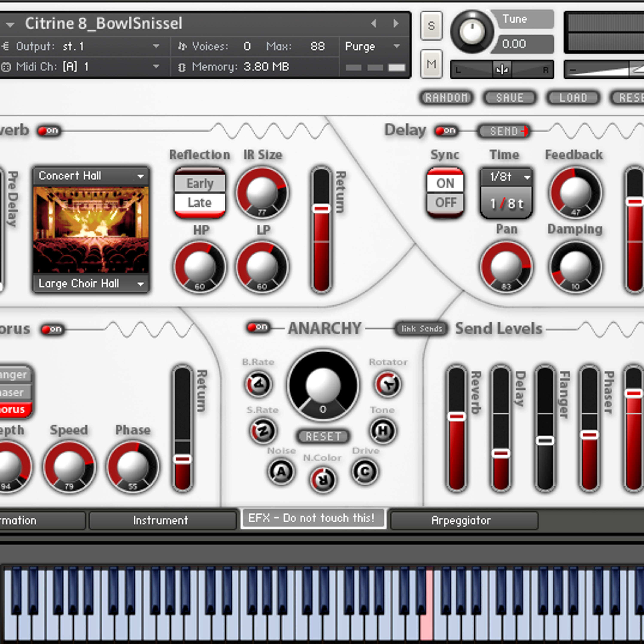This screenshot has height=644, width=644.
Task: Go to next instrument preset arrow
Action: click(x=396, y=23)
